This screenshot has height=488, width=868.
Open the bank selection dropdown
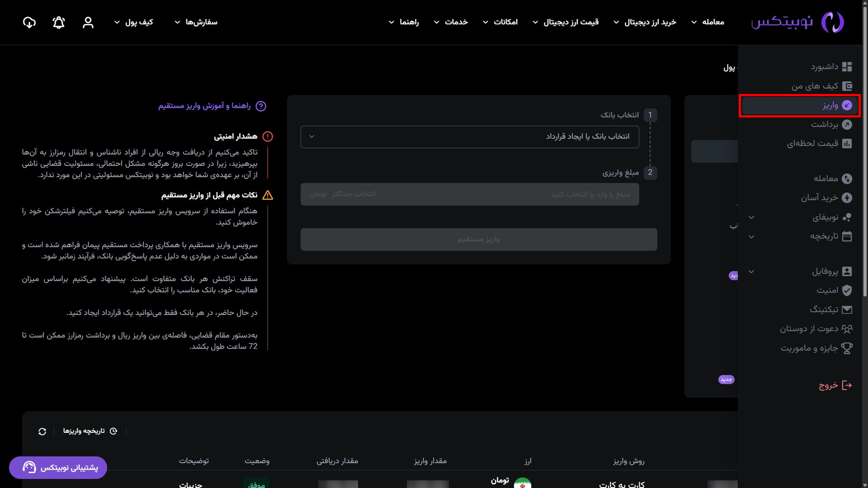coord(469,136)
